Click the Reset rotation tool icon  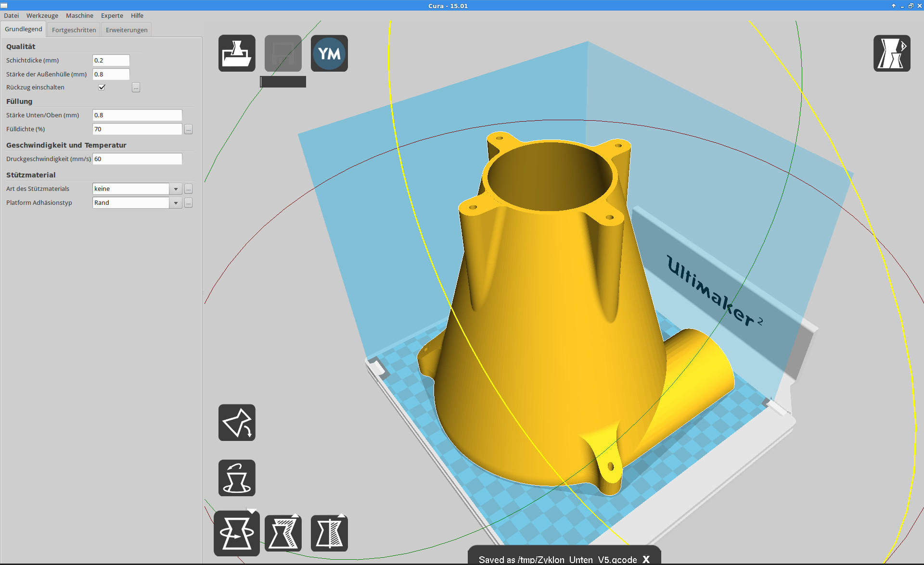coord(237,478)
